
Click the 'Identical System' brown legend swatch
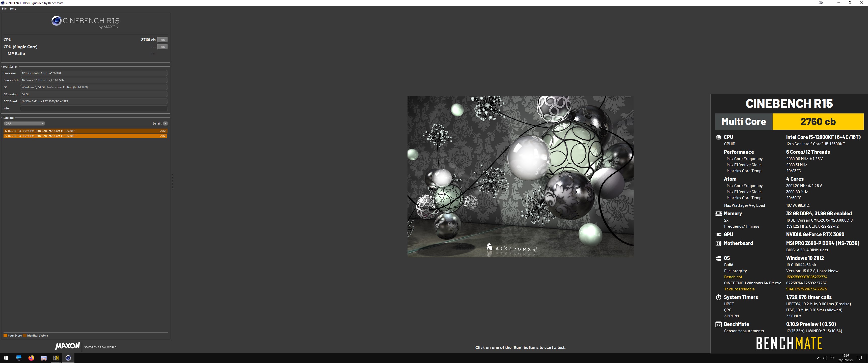[x=24, y=335]
